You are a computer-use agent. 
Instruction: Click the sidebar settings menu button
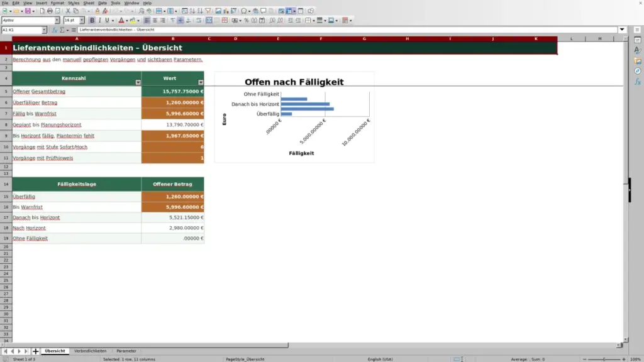point(638,30)
